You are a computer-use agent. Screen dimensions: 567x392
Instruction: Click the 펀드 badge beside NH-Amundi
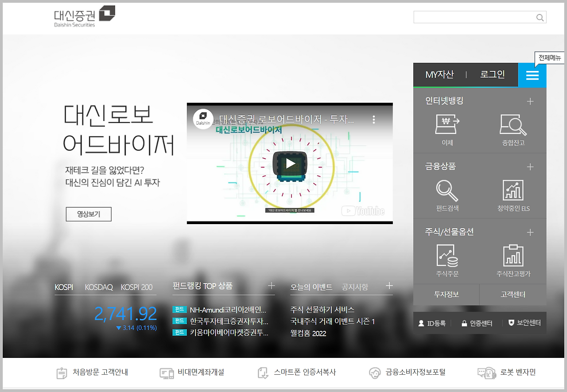click(179, 309)
